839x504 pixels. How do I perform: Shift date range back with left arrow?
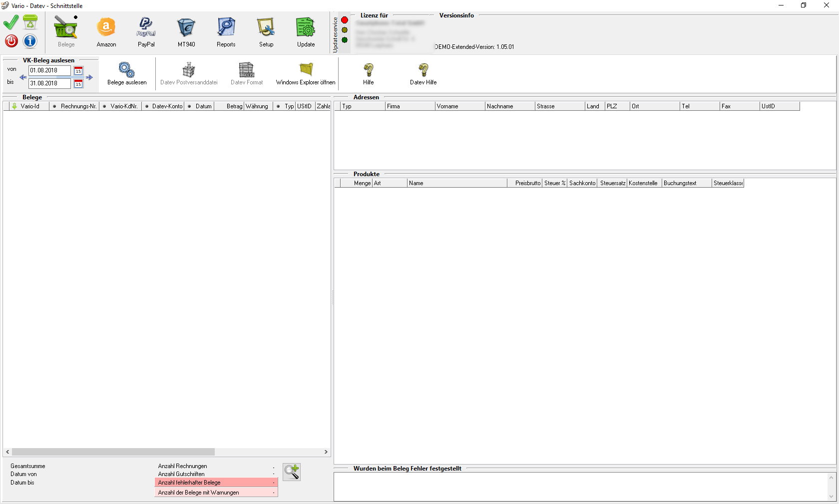click(22, 77)
